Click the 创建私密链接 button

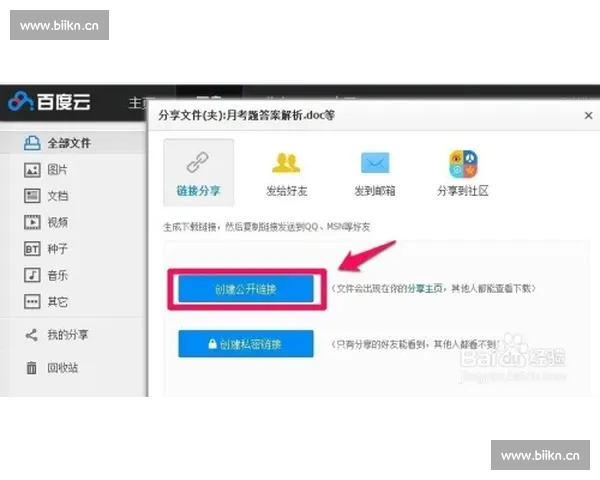246,344
